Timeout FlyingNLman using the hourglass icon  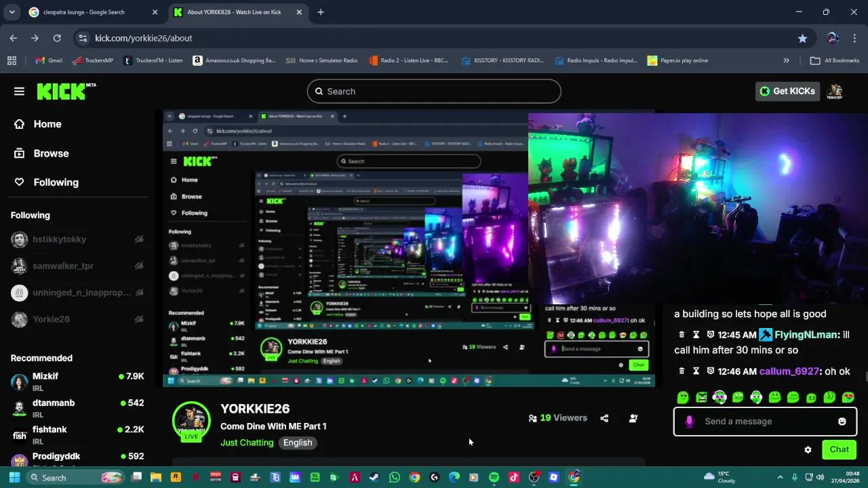tap(696, 335)
